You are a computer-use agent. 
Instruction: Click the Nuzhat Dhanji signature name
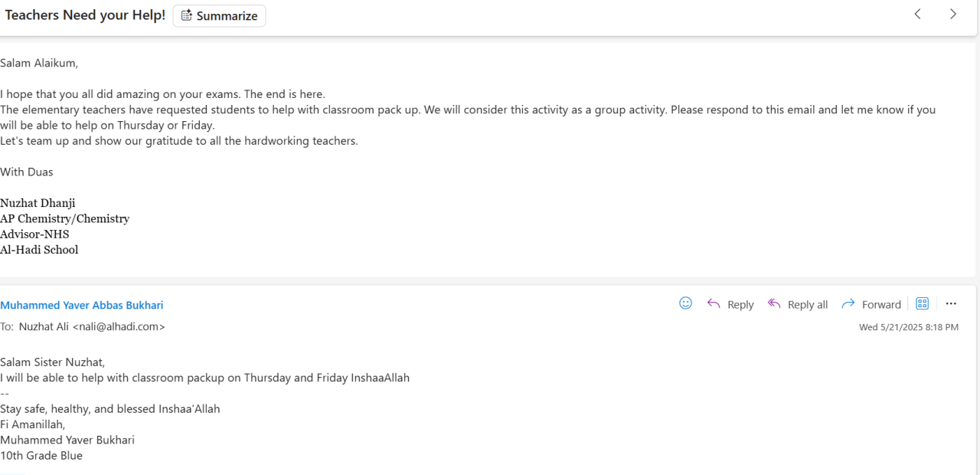click(x=38, y=203)
